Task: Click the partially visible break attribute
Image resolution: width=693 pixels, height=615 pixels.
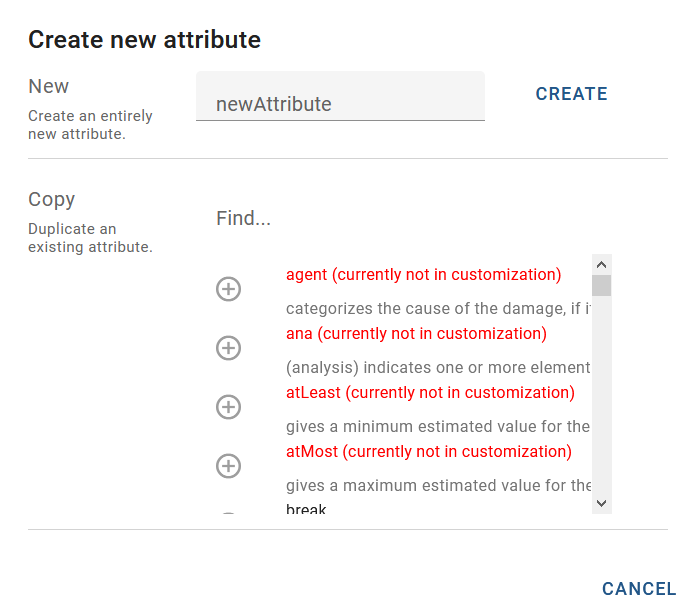Action: [x=306, y=509]
